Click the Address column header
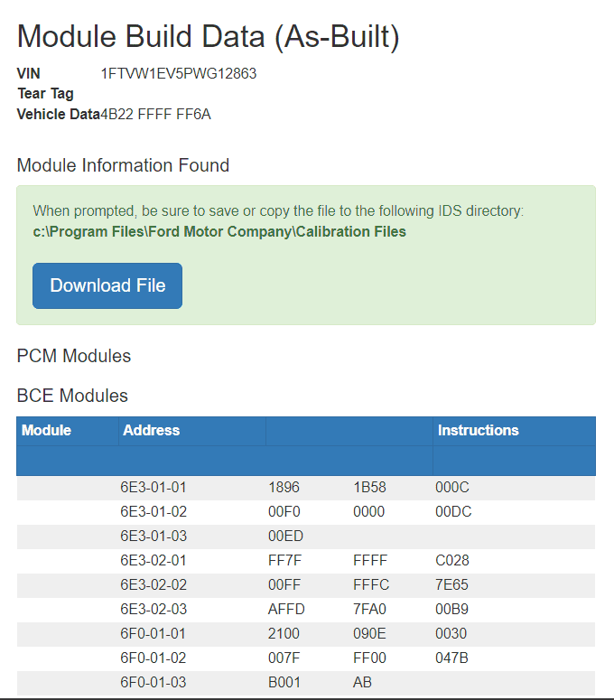The image size is (614, 700). click(x=151, y=431)
